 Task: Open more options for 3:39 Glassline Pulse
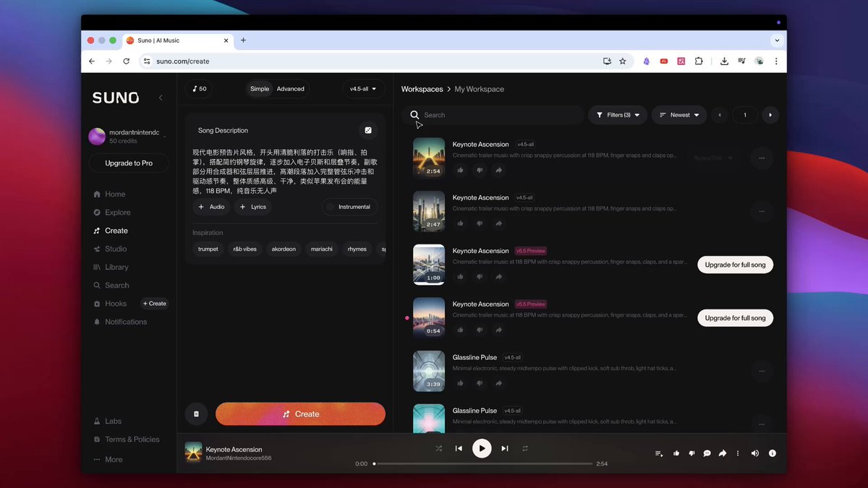[x=762, y=371]
